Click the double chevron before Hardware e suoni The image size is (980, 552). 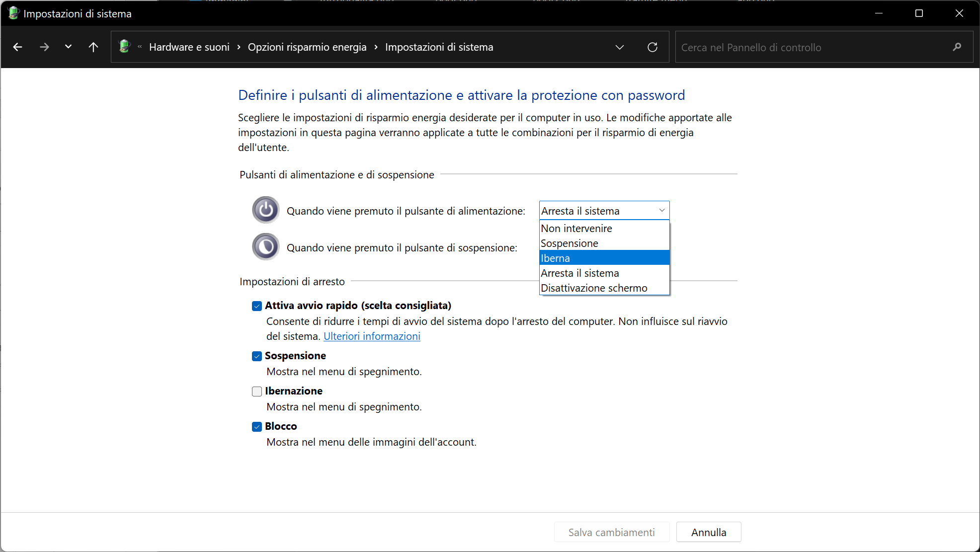coord(140,47)
